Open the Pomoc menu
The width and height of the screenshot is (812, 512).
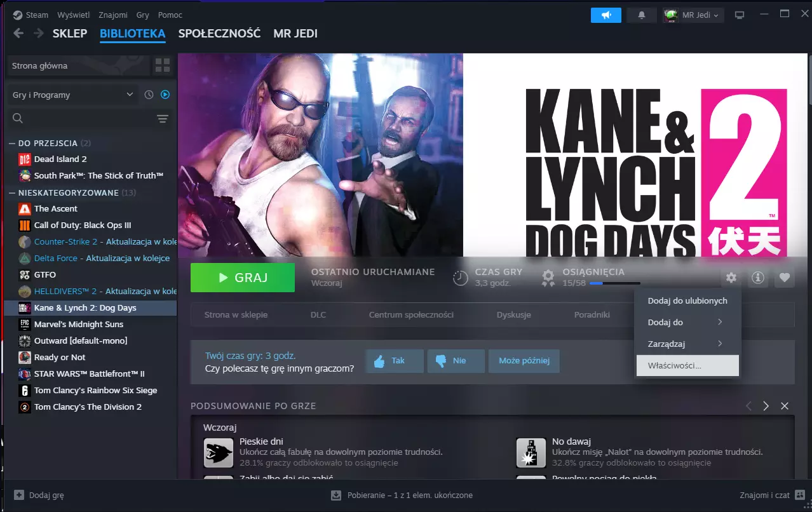pyautogui.click(x=170, y=15)
